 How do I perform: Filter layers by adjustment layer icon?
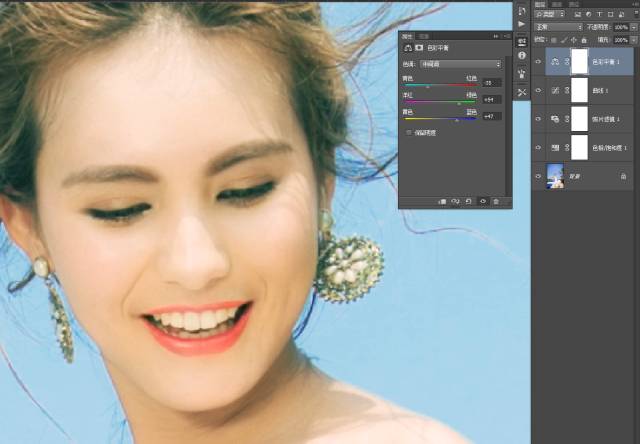pyautogui.click(x=589, y=14)
